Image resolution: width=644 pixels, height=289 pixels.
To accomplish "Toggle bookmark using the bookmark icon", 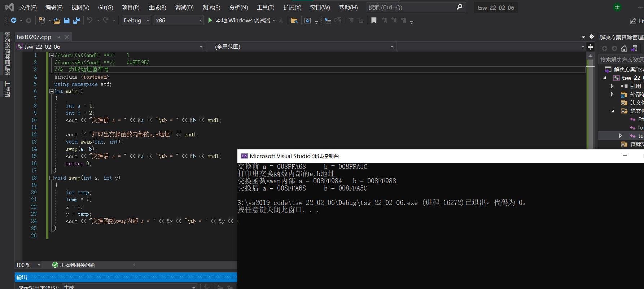I will (x=374, y=21).
